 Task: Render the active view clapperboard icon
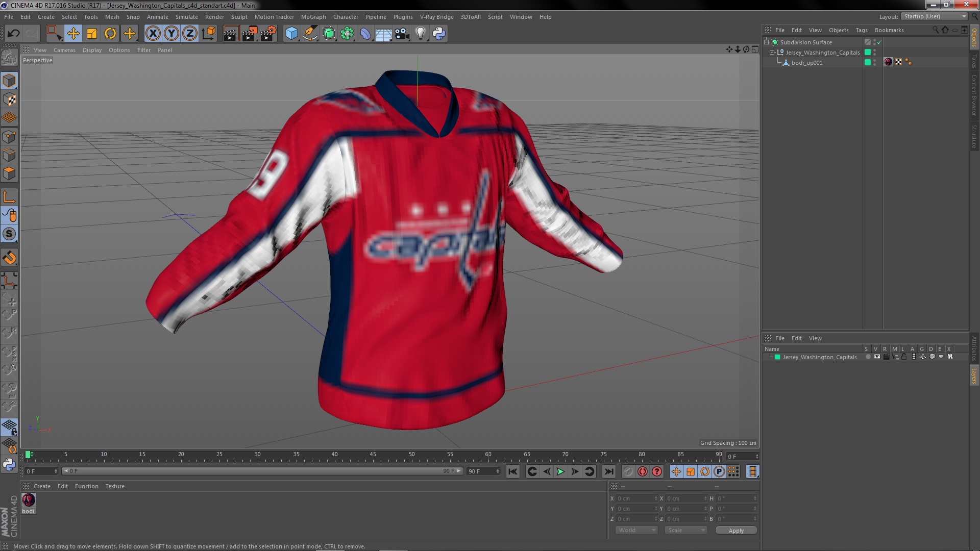pos(231,34)
